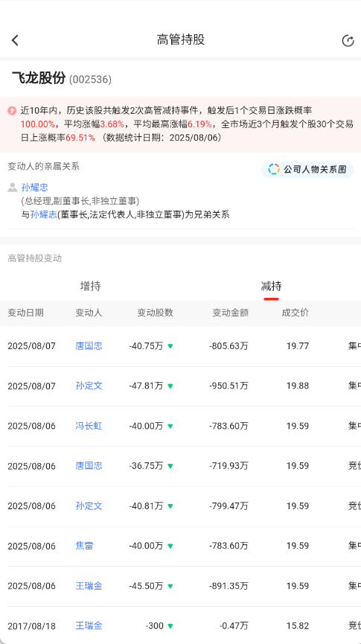361x644 pixels.
Task: Click the 飞龙股份 stock name
Action: [x=39, y=78]
